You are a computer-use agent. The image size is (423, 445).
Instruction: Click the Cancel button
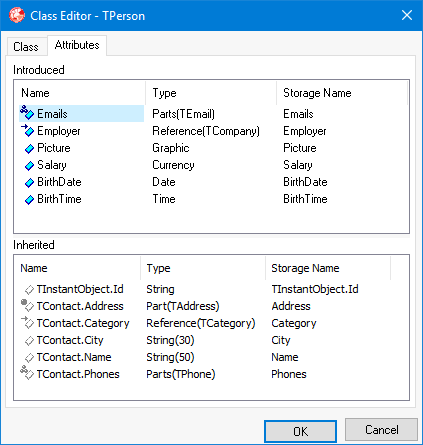click(381, 430)
